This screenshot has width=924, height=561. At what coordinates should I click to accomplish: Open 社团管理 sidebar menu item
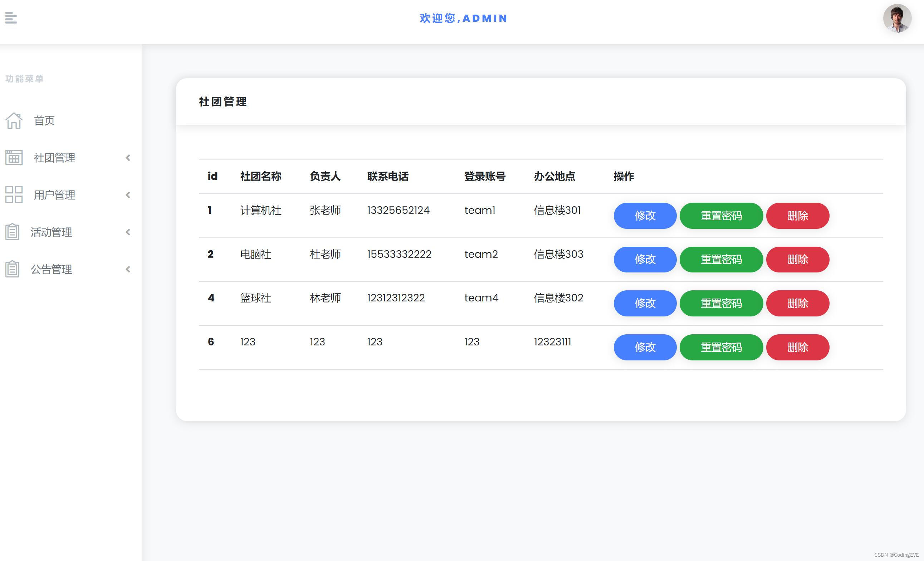coord(54,158)
